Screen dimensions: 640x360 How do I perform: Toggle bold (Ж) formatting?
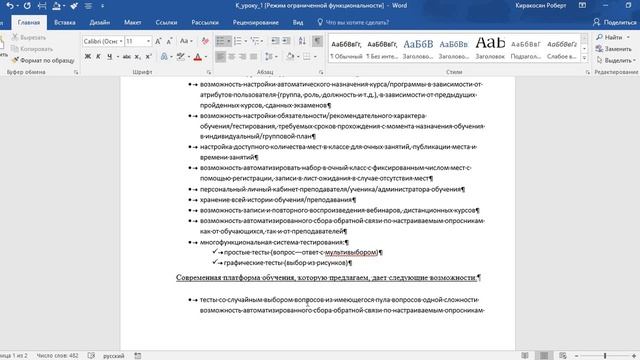[87, 56]
